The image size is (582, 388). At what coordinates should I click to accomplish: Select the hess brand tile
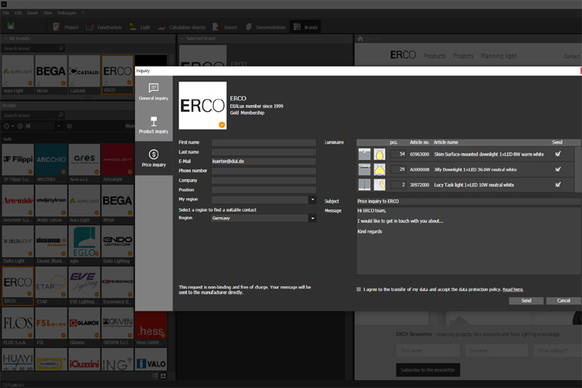[x=151, y=328]
